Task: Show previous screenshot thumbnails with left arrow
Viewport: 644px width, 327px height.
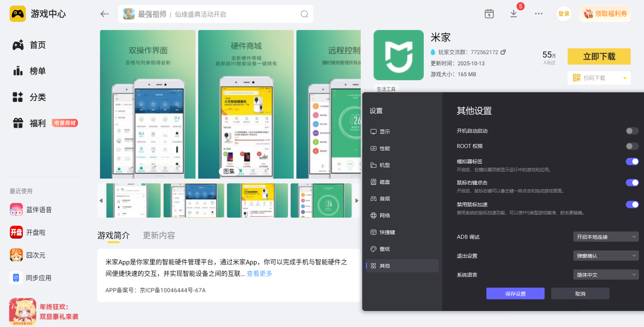Action: click(101, 201)
